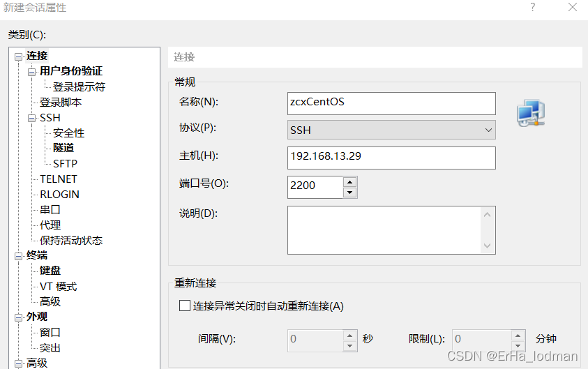588x369 pixels.
Task: Click the 间隔 seconds input field
Action: (315, 340)
